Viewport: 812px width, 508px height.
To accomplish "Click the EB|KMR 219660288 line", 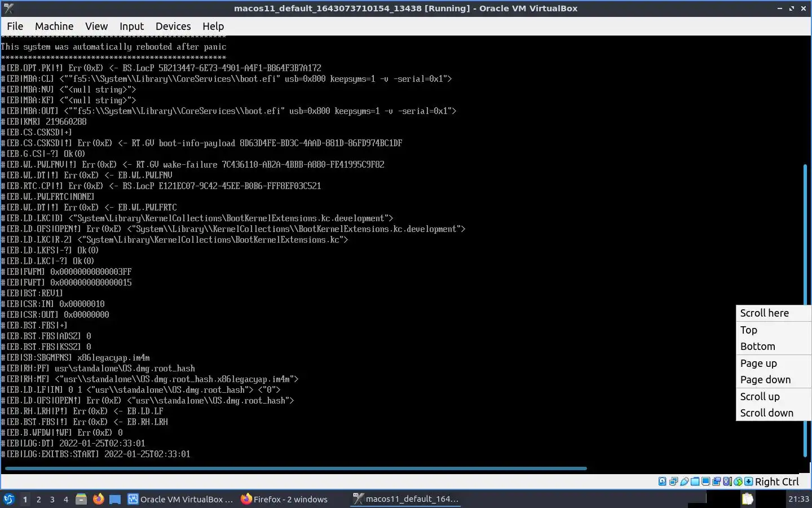I will (x=44, y=122).
